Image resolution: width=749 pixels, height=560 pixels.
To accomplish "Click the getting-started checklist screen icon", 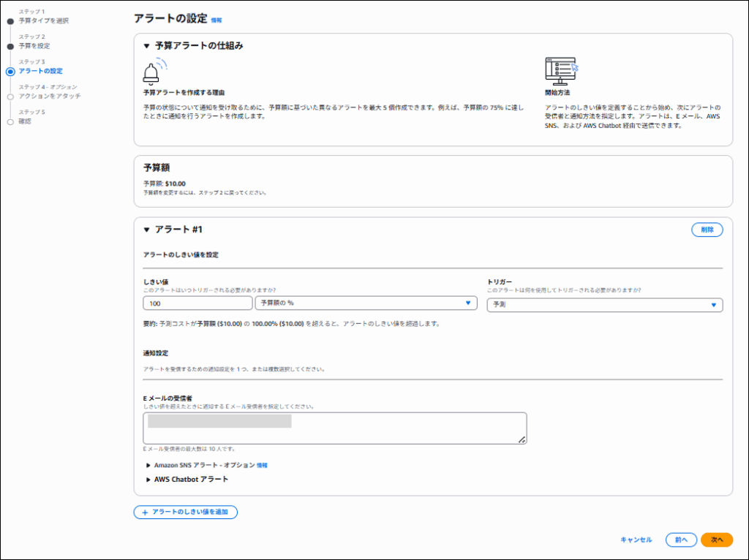I will point(561,71).
